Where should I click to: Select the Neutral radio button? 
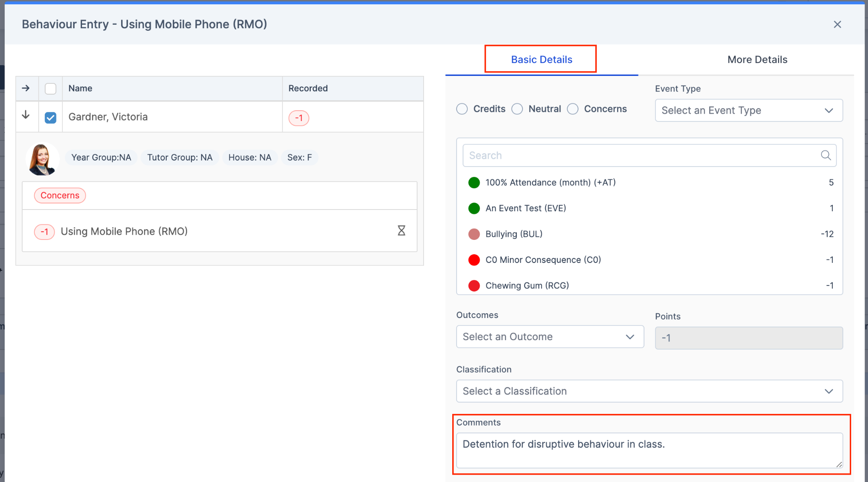[x=517, y=109]
